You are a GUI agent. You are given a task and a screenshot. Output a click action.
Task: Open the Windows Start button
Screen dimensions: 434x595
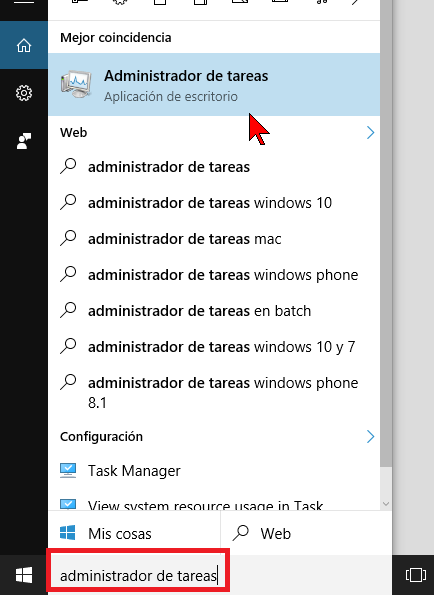(24, 575)
